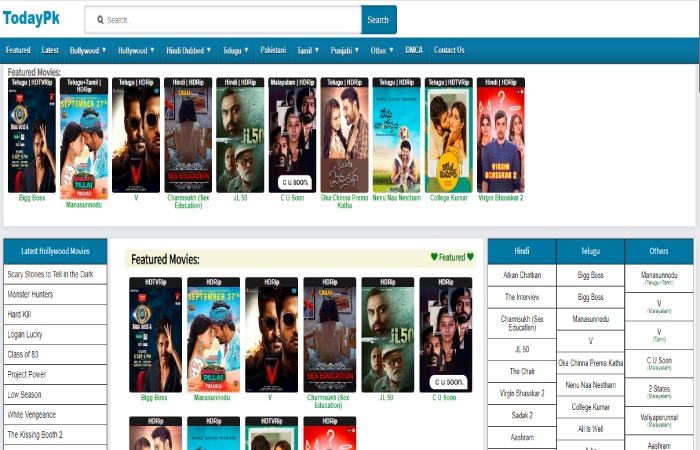Click Virgin Bhasskar 2 title under top poster
The width and height of the screenshot is (700, 450).
click(x=500, y=198)
